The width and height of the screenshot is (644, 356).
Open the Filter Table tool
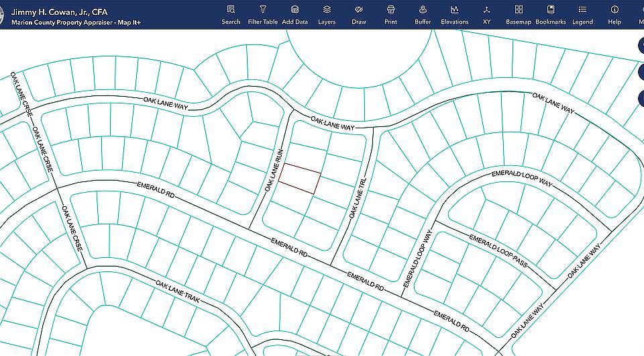click(x=263, y=15)
